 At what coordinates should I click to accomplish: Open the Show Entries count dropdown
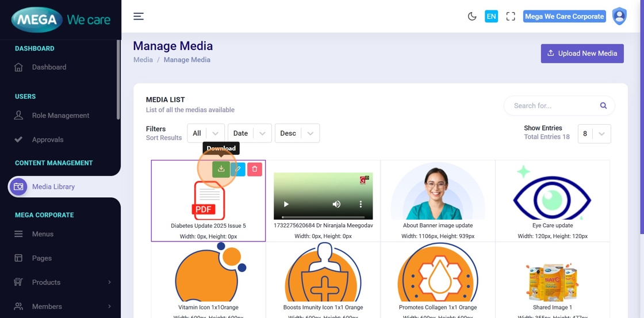[594, 133]
